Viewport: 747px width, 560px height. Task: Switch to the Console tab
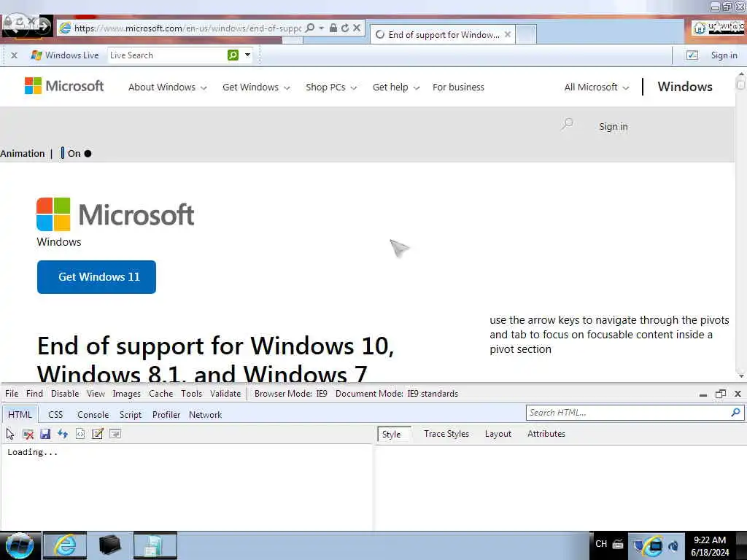(x=93, y=415)
